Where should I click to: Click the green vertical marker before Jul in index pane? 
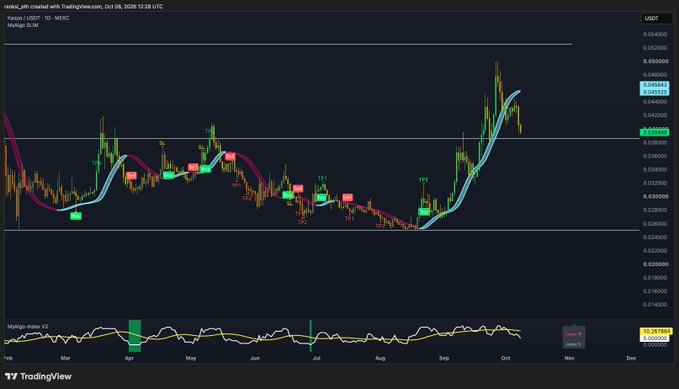(310, 336)
